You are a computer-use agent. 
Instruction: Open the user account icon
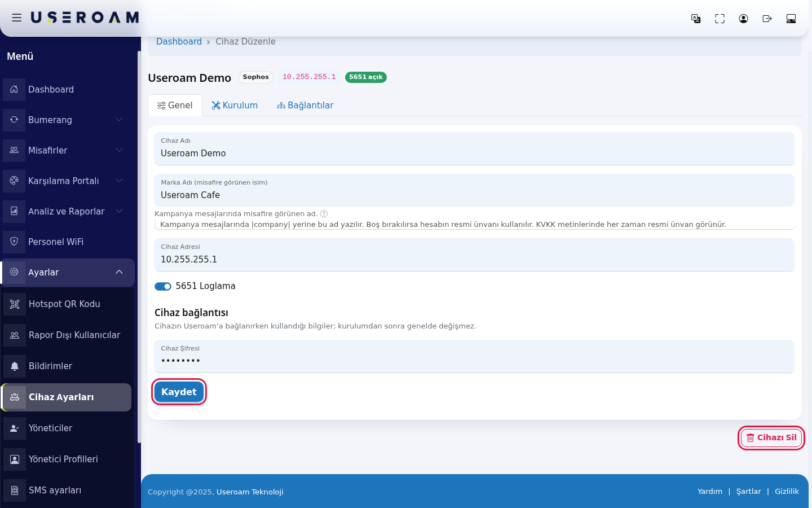pos(743,19)
